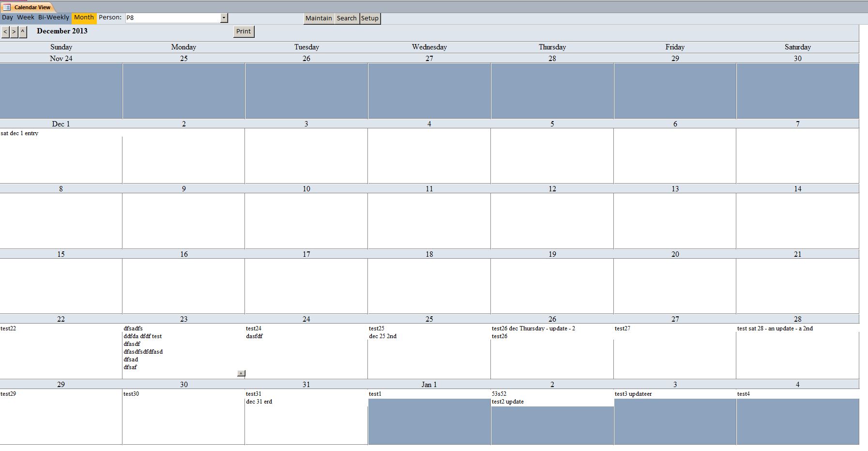Open the Person combo box dropdown arrow

[224, 17]
